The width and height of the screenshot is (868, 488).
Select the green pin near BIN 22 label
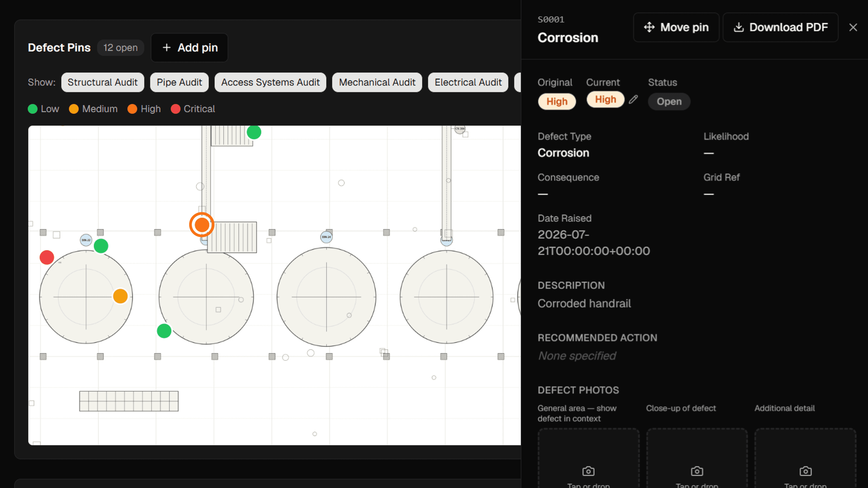pos(101,246)
